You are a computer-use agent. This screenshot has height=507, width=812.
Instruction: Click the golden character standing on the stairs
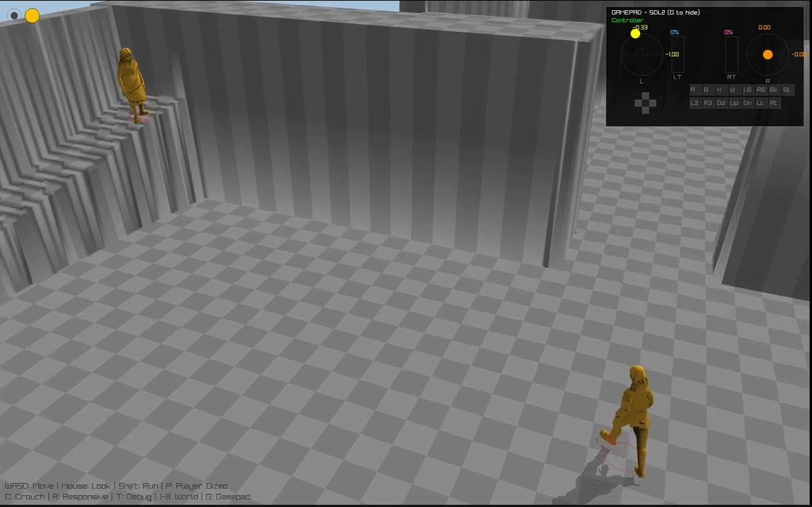[133, 81]
